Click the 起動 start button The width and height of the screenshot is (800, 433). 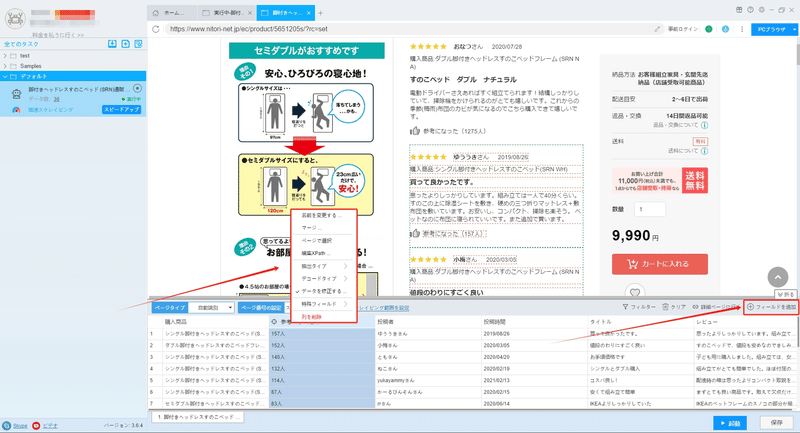click(730, 423)
